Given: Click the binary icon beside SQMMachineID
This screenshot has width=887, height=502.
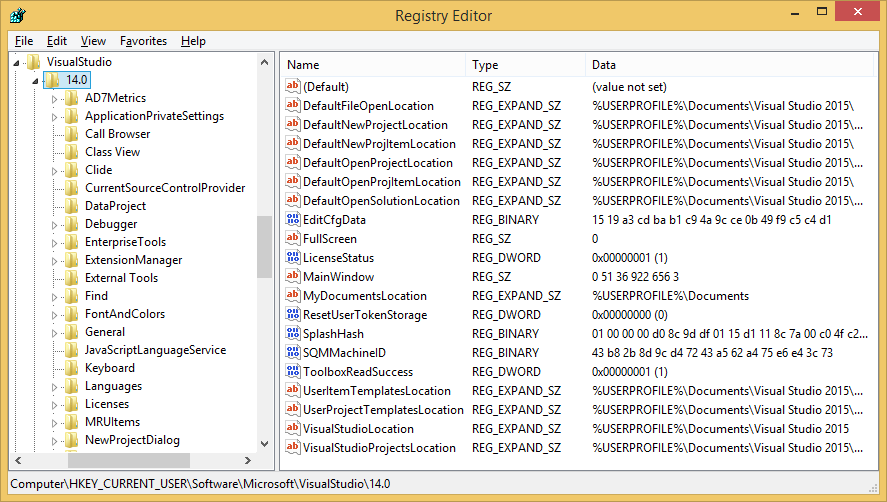Looking at the screenshot, I should [292, 352].
